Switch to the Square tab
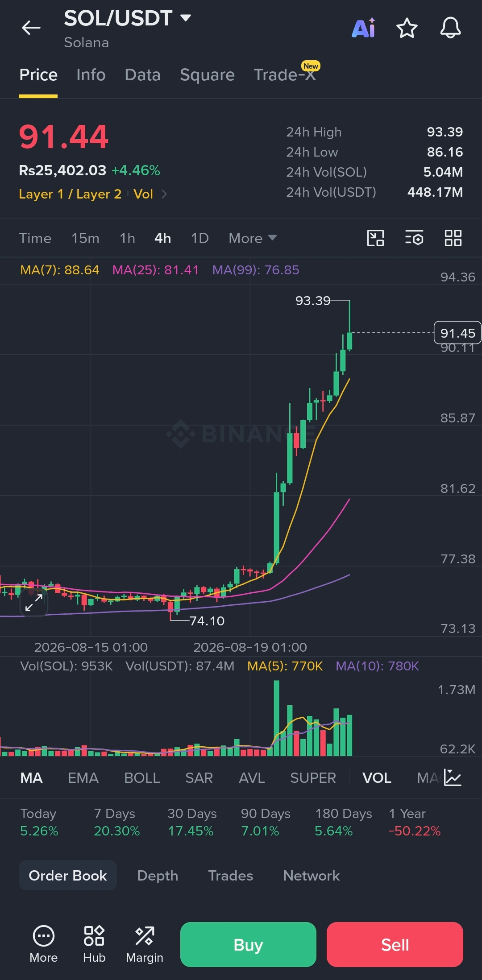 [x=207, y=75]
